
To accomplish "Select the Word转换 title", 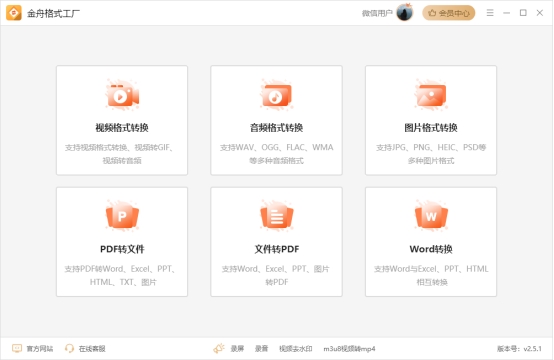I will 431,249.
